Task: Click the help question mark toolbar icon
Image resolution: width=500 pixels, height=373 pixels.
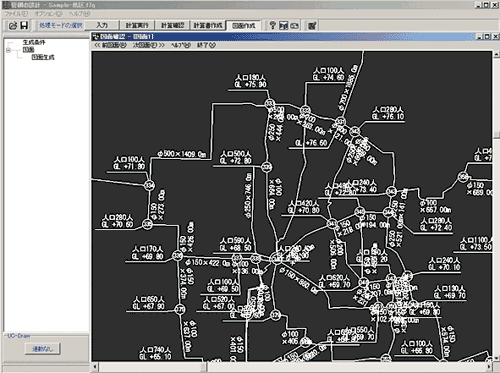Action: 273,25
